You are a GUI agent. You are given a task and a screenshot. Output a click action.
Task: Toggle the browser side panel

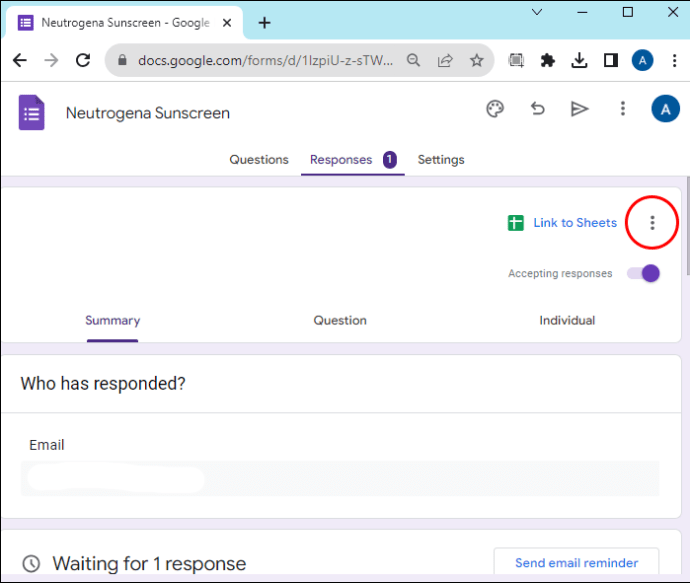(611, 60)
